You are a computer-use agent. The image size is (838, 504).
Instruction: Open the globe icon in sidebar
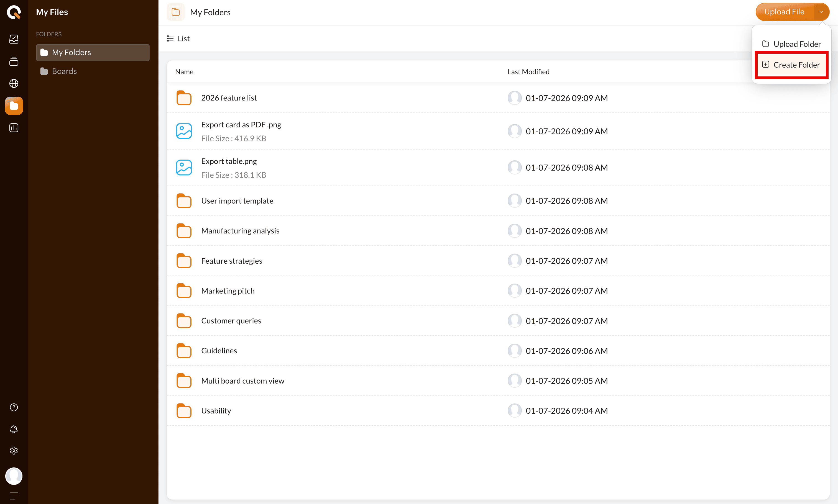(x=14, y=84)
